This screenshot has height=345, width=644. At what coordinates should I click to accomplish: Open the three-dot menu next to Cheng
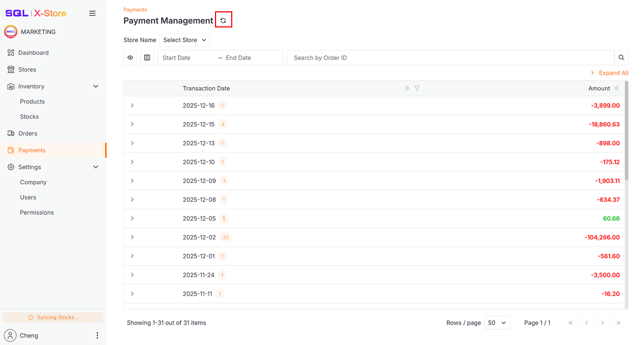pos(97,335)
